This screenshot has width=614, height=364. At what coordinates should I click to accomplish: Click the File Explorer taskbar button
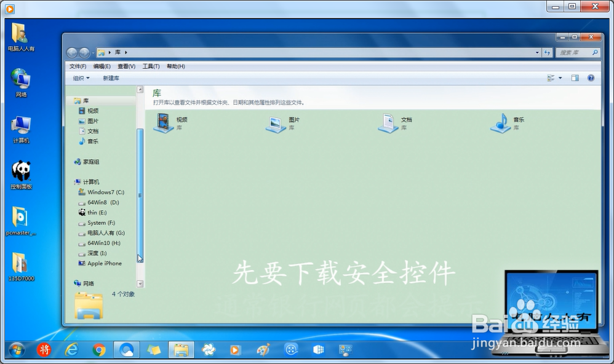point(181,349)
